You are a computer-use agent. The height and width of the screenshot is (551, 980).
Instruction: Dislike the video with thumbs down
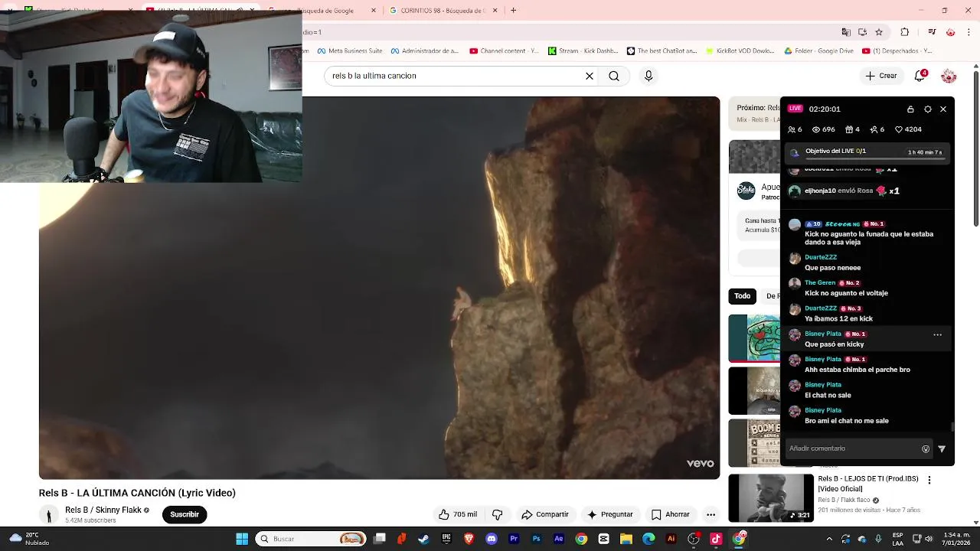(x=497, y=514)
